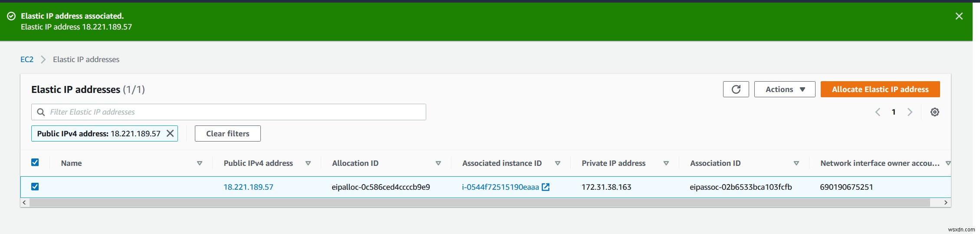Image resolution: width=980 pixels, height=234 pixels.
Task: Click Elastic IP addresses breadcrumb text
Action: click(86, 59)
